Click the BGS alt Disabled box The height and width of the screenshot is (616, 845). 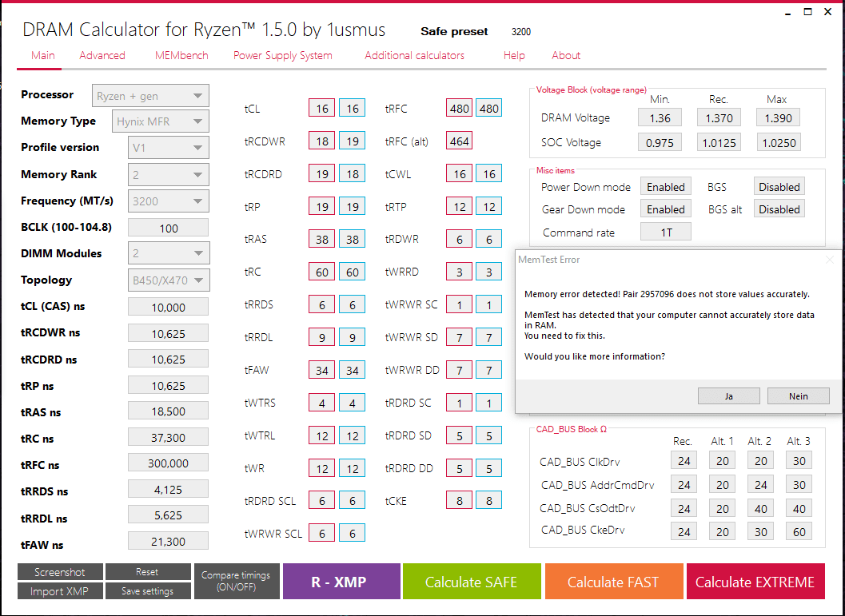click(x=779, y=209)
